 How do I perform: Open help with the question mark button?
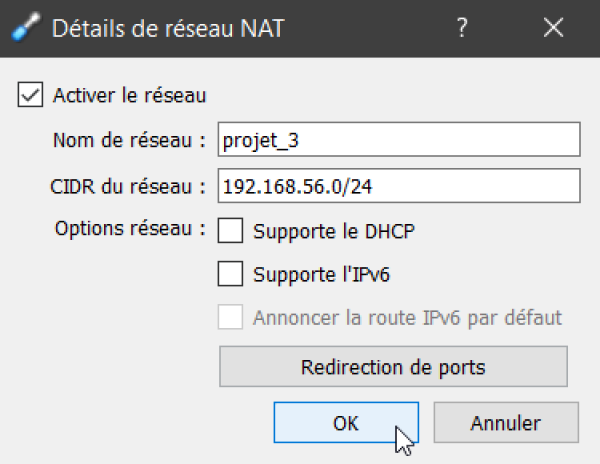(x=462, y=28)
